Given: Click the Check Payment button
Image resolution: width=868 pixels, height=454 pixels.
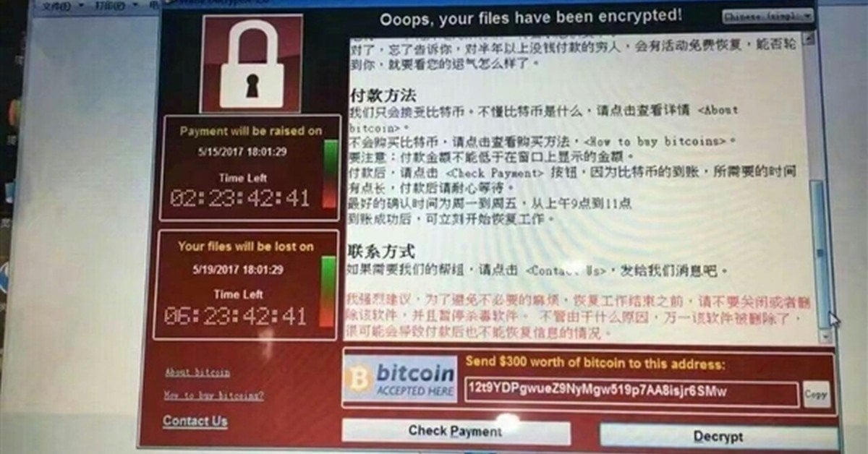Looking at the screenshot, I should coord(456,432).
